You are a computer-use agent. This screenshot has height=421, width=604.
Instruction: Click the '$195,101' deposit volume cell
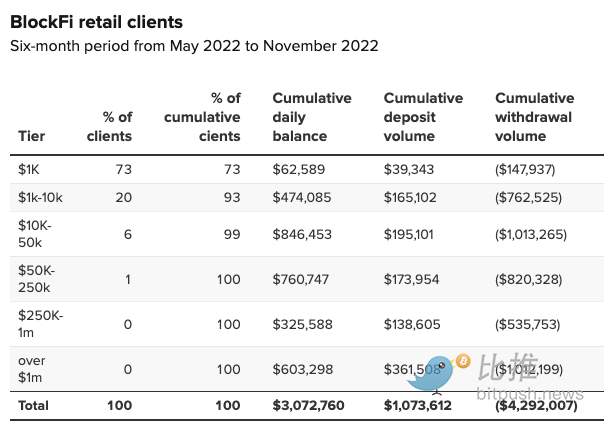[409, 235]
